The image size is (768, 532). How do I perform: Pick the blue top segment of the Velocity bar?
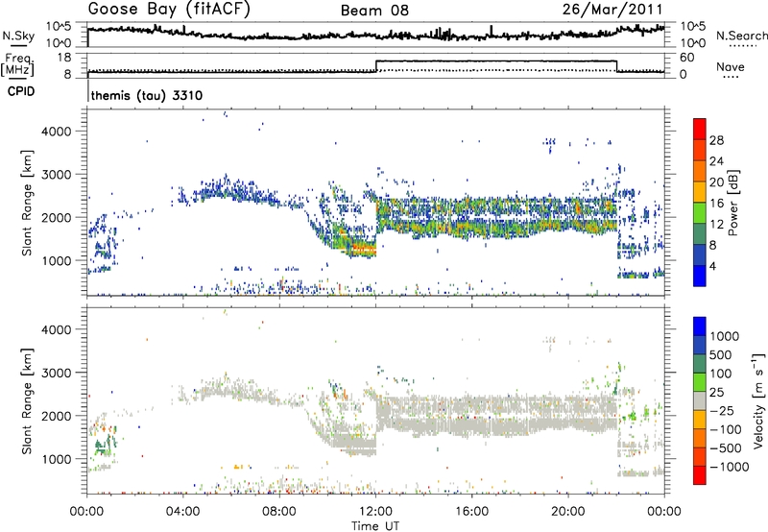(700, 326)
